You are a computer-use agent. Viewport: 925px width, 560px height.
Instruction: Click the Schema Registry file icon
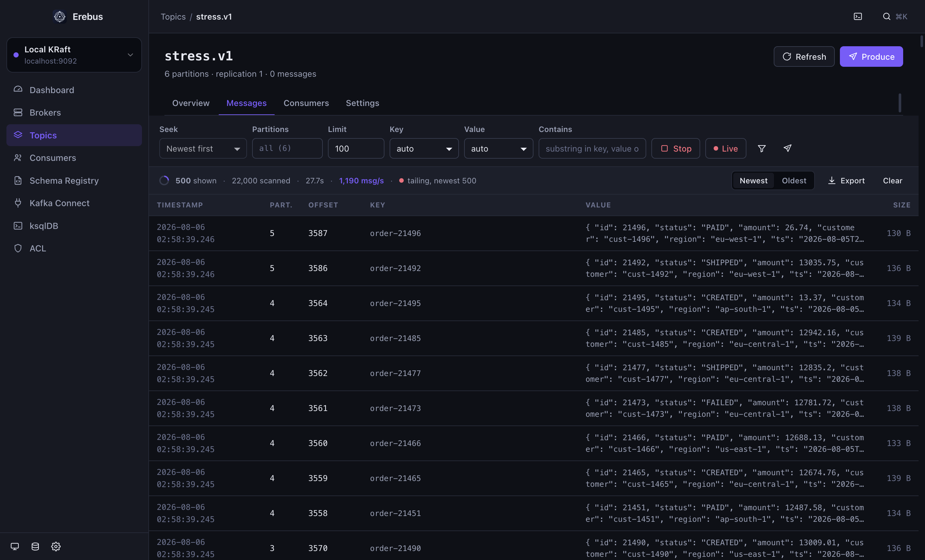(18, 180)
